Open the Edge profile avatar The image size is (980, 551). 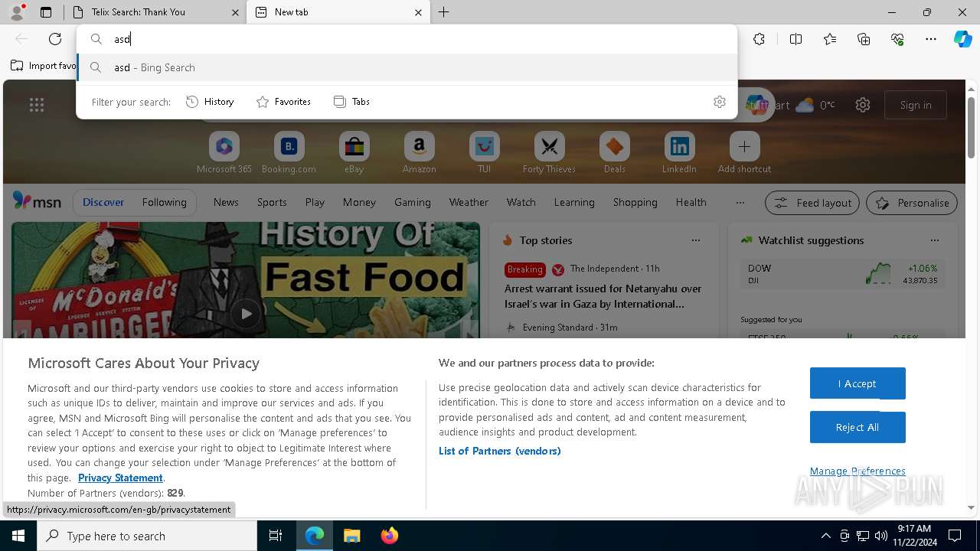(x=17, y=12)
